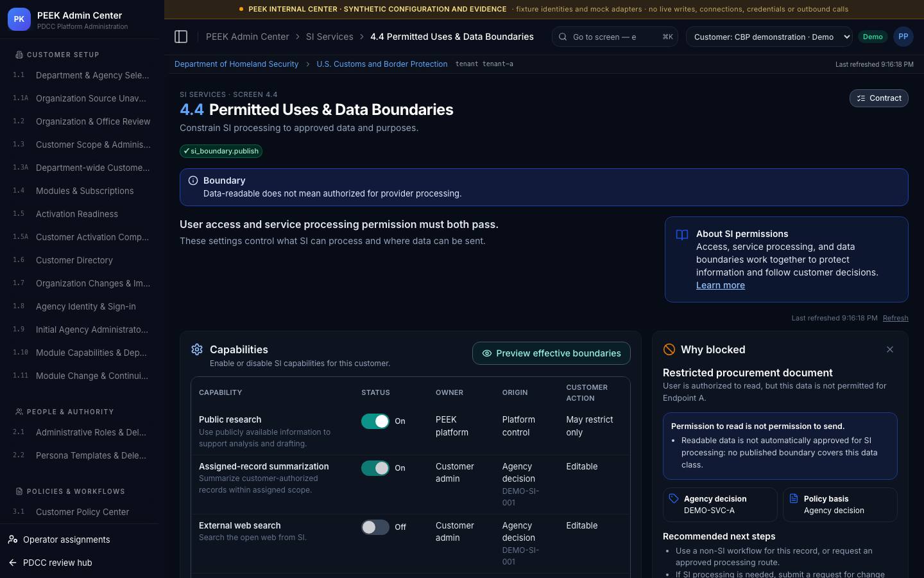Viewport: 924px width, 578px height.
Task: Click the Boundary info icon
Action: click(193, 180)
